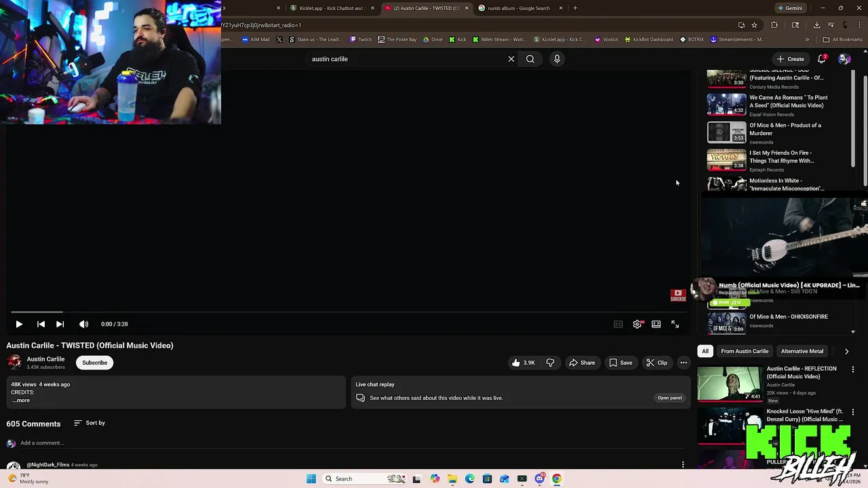This screenshot has height=488, width=868.
Task: Open Chrome downloads icon
Action: coord(816,25)
